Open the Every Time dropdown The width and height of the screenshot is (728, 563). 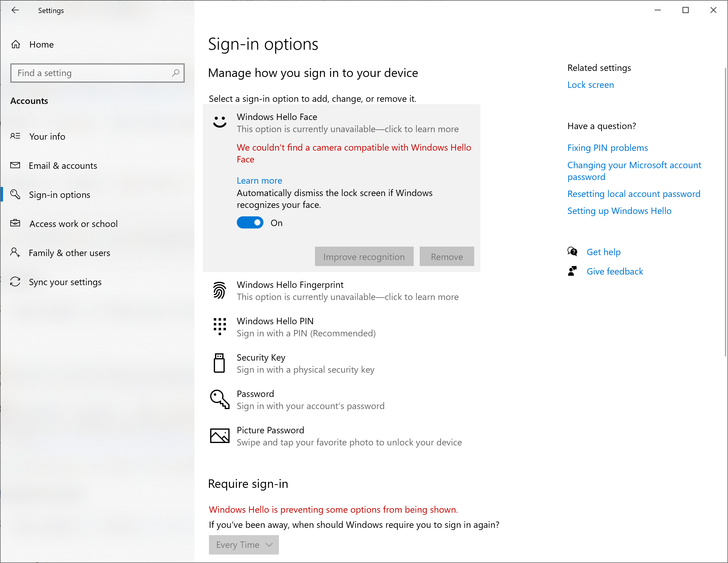click(244, 545)
